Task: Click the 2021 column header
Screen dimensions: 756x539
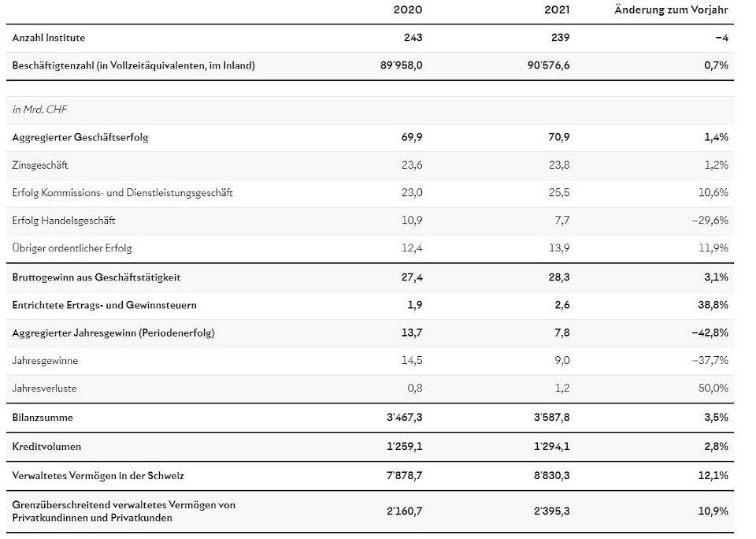Action: click(554, 10)
